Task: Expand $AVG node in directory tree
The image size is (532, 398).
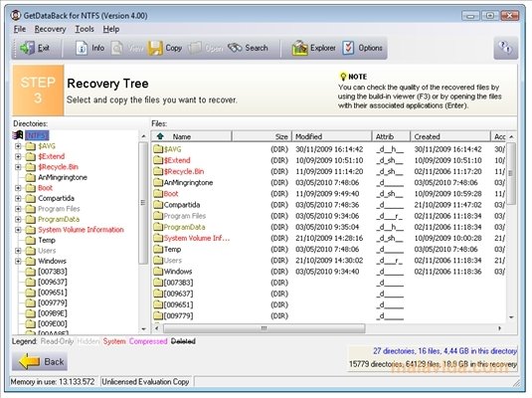Action: click(18, 146)
